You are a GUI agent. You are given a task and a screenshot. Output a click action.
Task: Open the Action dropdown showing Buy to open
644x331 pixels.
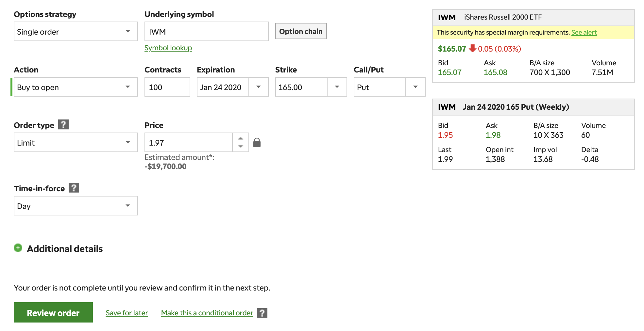[76, 87]
